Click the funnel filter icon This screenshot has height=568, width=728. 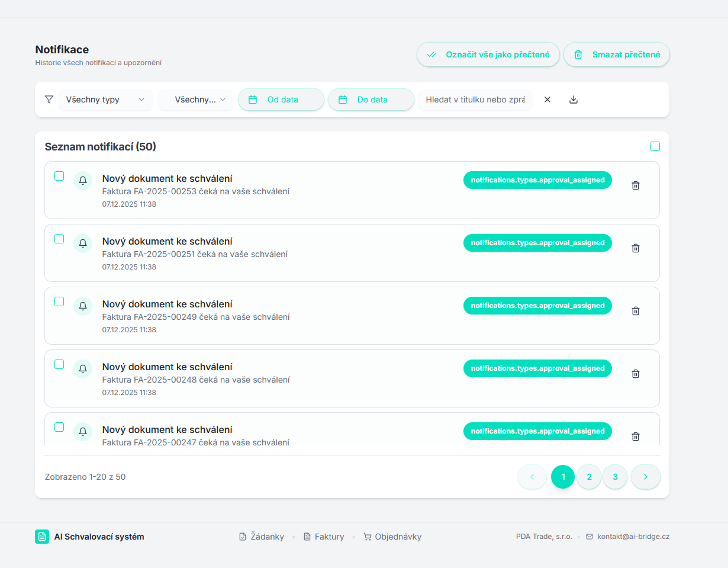click(x=49, y=100)
